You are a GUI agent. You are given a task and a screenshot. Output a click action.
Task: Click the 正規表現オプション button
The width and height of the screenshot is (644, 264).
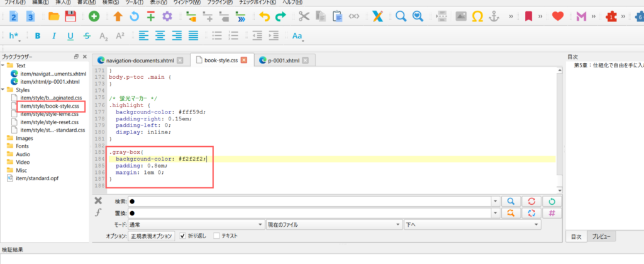pyautogui.click(x=152, y=236)
